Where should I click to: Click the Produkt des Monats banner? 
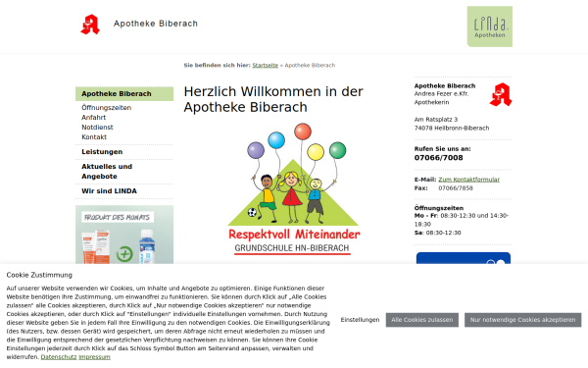click(x=124, y=235)
